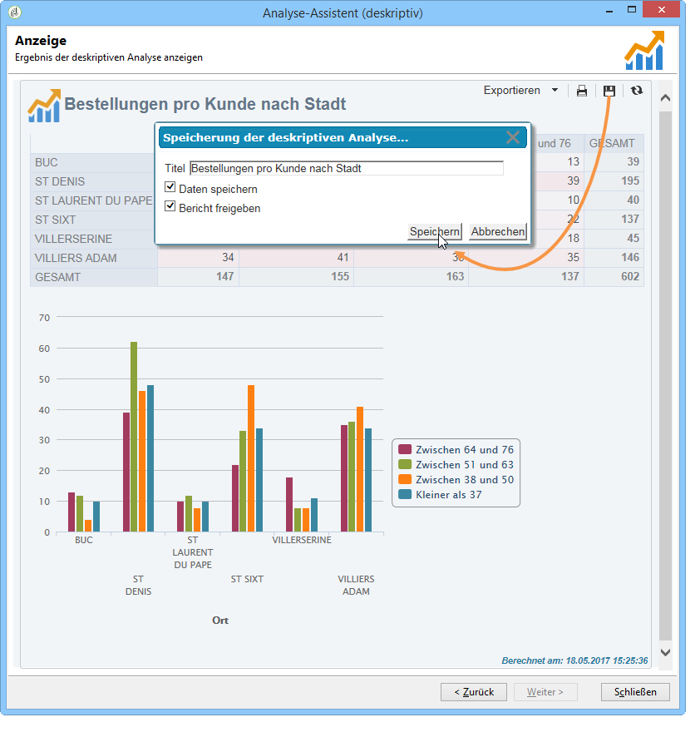Click the grand total value 602
Viewport: 700px width, 732px height.
[x=629, y=276]
